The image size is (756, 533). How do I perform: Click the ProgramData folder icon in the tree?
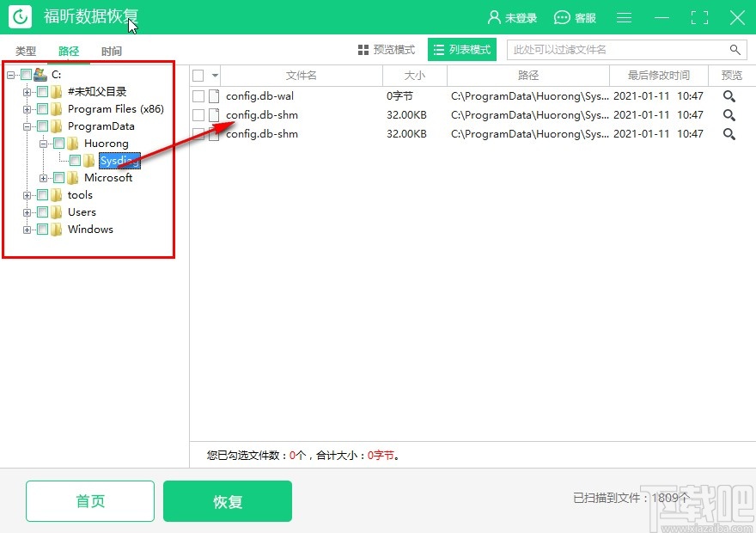coord(56,126)
